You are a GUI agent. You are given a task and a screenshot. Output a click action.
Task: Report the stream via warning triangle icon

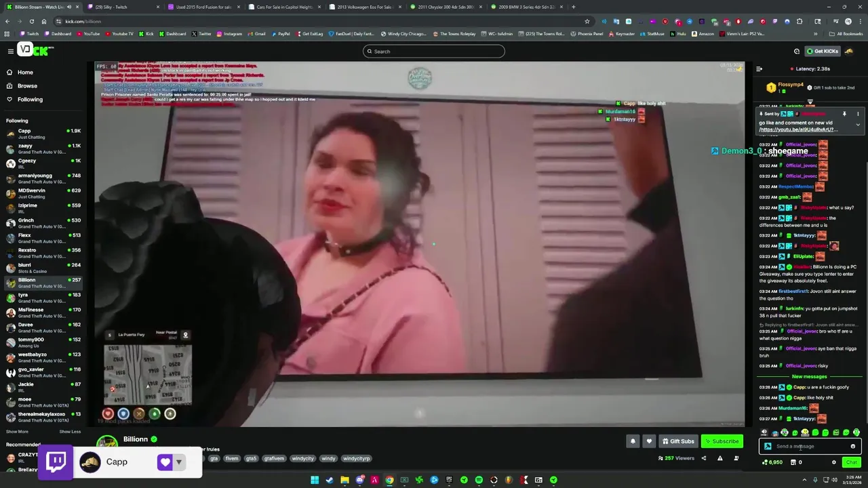tap(719, 458)
